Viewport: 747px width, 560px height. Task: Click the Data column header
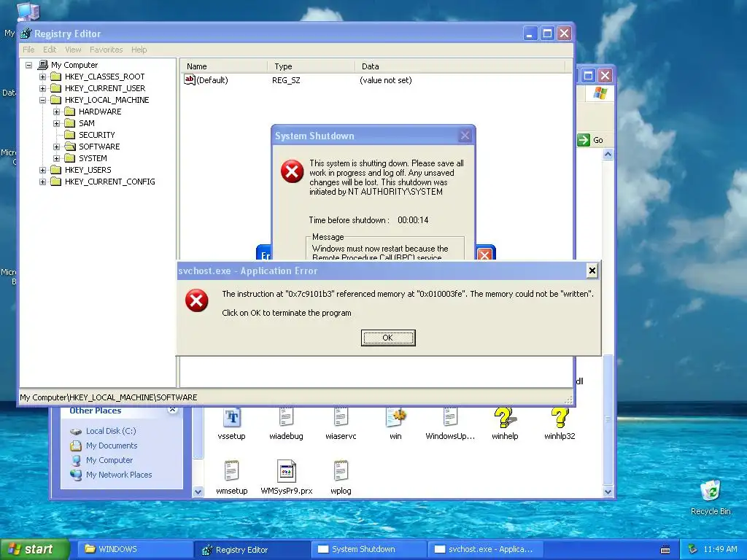[460, 66]
